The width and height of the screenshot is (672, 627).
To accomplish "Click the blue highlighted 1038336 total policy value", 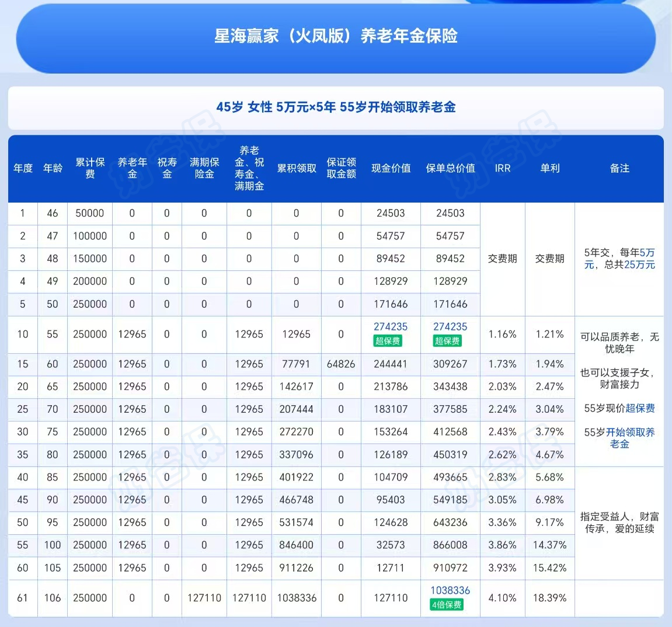I will point(450,591).
